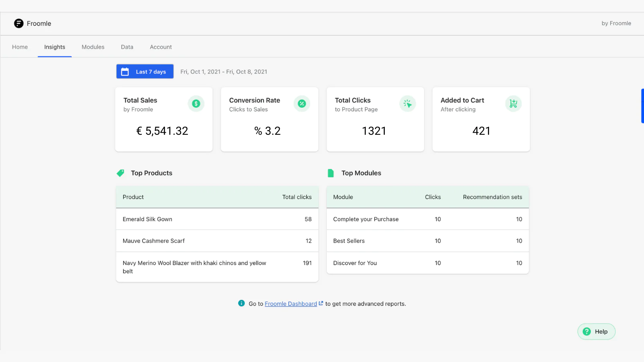Click the percent icon on Conversion Rate card
644x362 pixels.
click(x=302, y=104)
